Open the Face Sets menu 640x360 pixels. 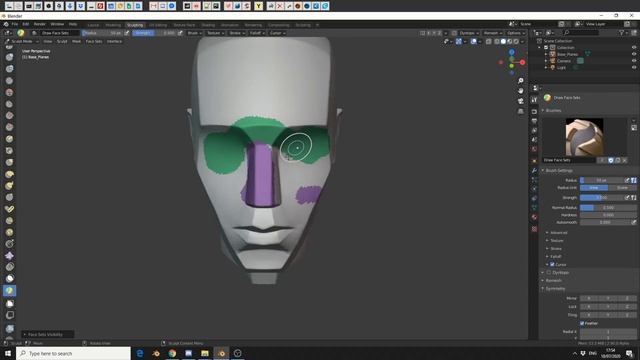93,41
